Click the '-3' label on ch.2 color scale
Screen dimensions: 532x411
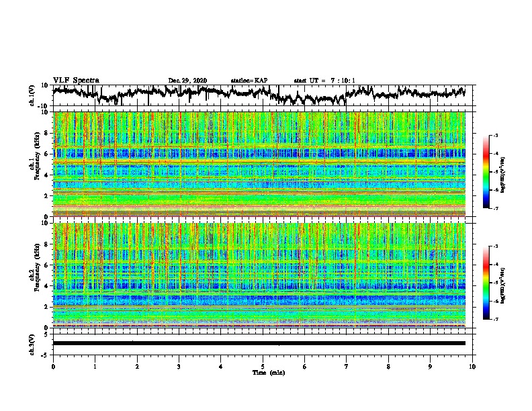pyautogui.click(x=496, y=246)
